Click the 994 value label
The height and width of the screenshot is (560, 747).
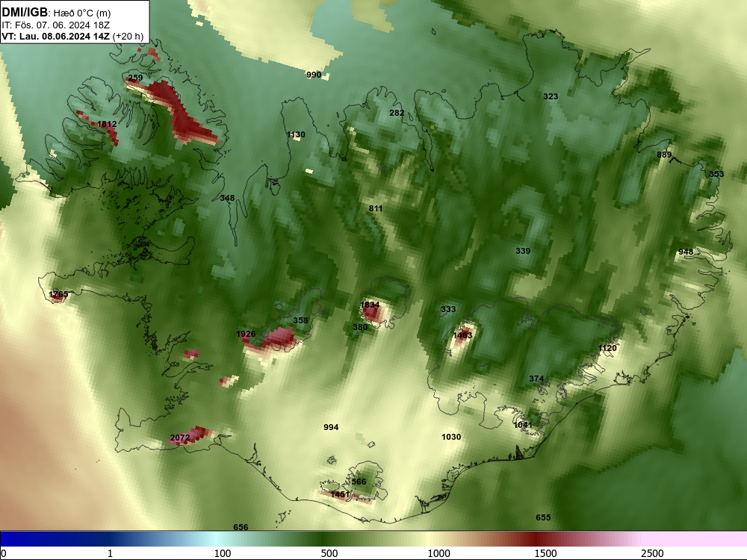pos(331,427)
